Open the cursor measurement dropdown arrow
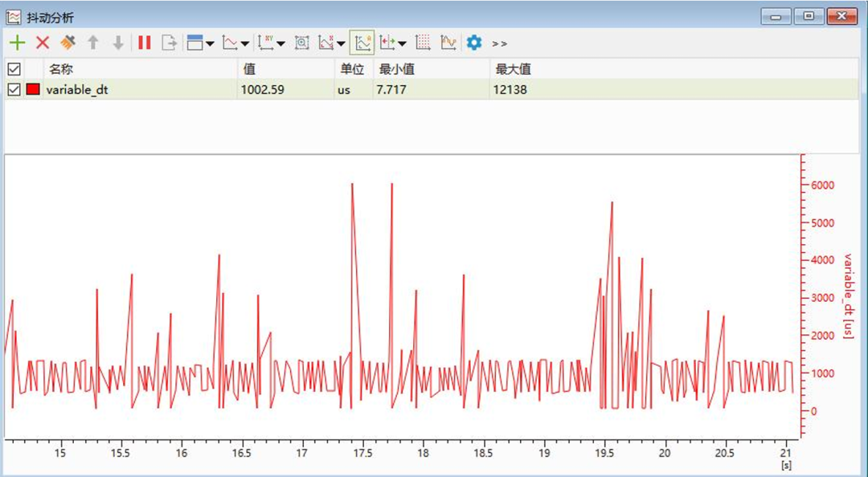The width and height of the screenshot is (868, 477). tap(402, 43)
